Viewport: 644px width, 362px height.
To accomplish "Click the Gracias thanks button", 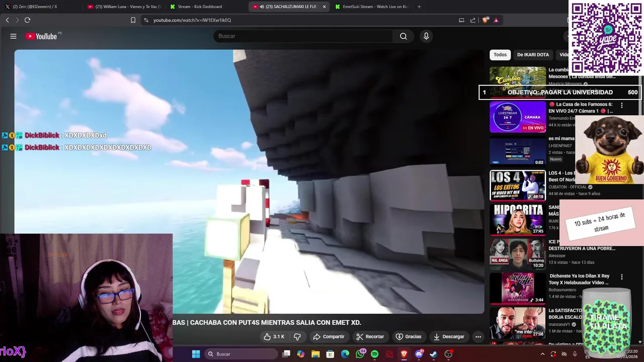I will (x=409, y=337).
